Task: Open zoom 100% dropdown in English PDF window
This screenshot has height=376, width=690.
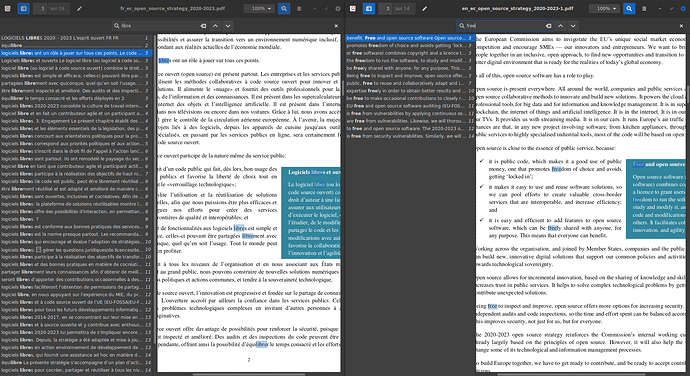Action: tap(606, 8)
